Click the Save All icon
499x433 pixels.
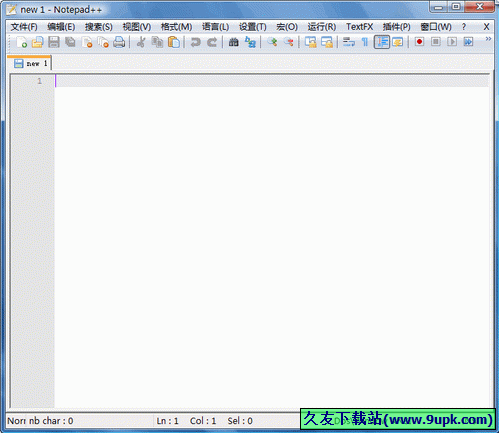[x=70, y=42]
